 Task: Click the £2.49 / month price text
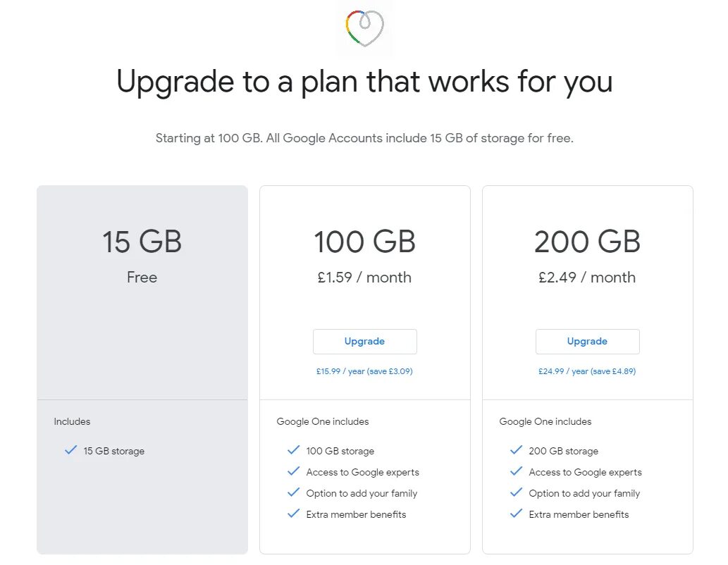tap(587, 277)
